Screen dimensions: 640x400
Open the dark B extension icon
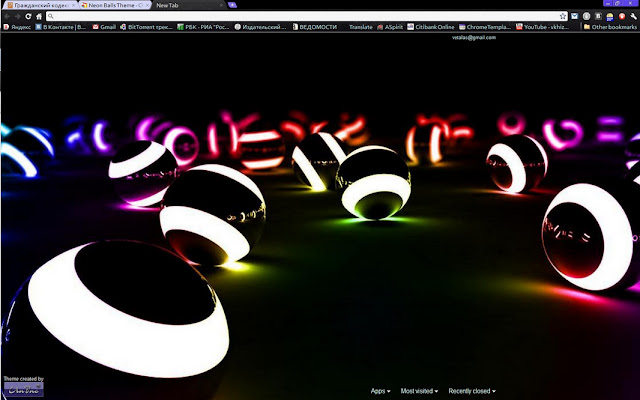click(x=598, y=16)
